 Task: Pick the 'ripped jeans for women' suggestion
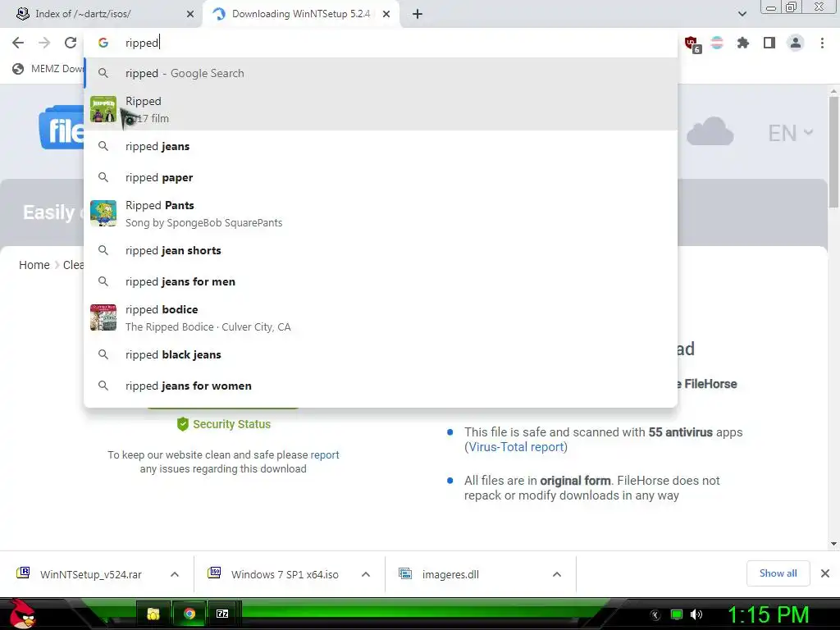[x=381, y=386]
